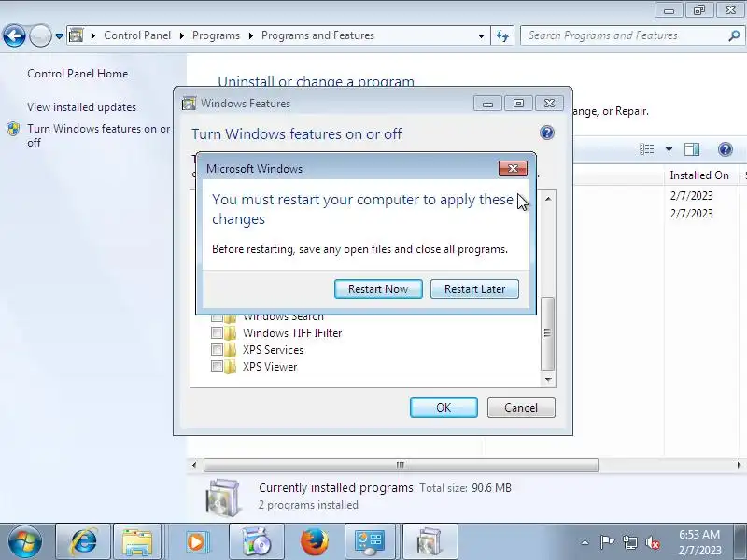The height and width of the screenshot is (560, 747).
Task: Click horizontal scrollbar left arrow
Action: pyautogui.click(x=194, y=465)
